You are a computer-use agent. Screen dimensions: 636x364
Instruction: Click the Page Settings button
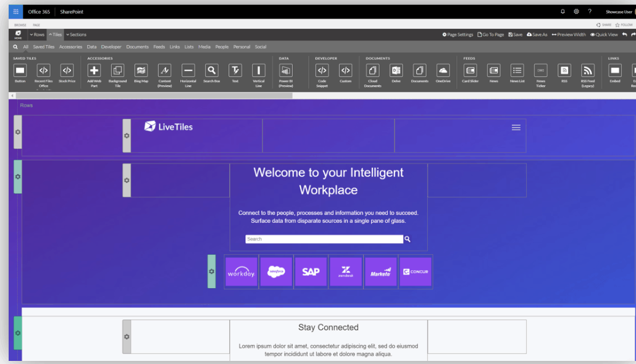[458, 35]
